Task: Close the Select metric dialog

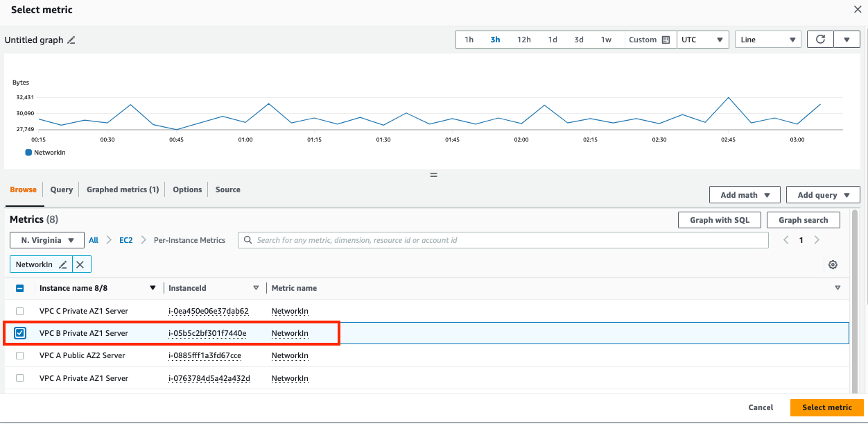Action: pos(858,10)
